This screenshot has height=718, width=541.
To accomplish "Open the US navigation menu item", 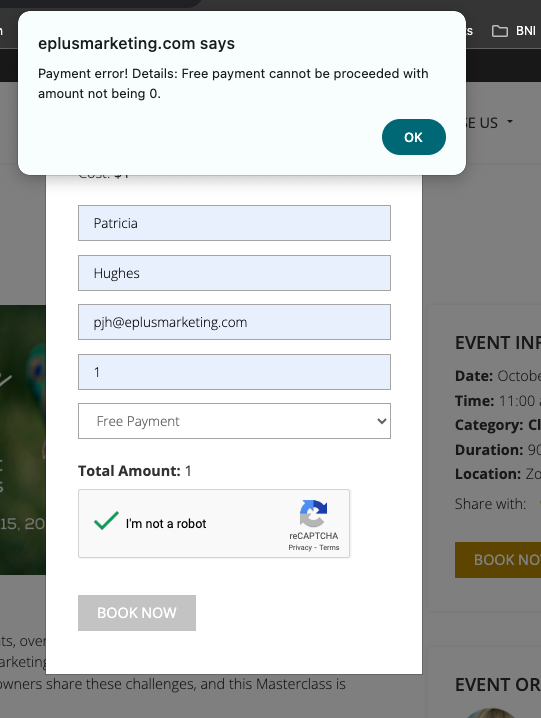I will point(482,123).
